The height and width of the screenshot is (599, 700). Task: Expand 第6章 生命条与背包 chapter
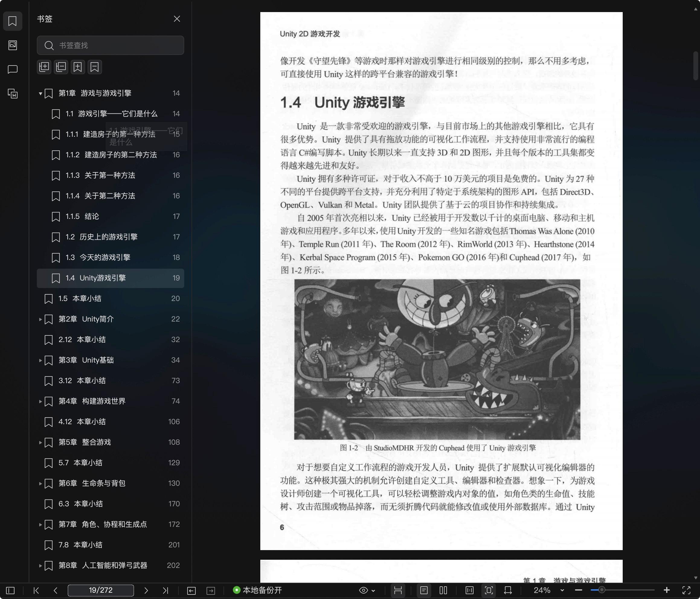40,483
